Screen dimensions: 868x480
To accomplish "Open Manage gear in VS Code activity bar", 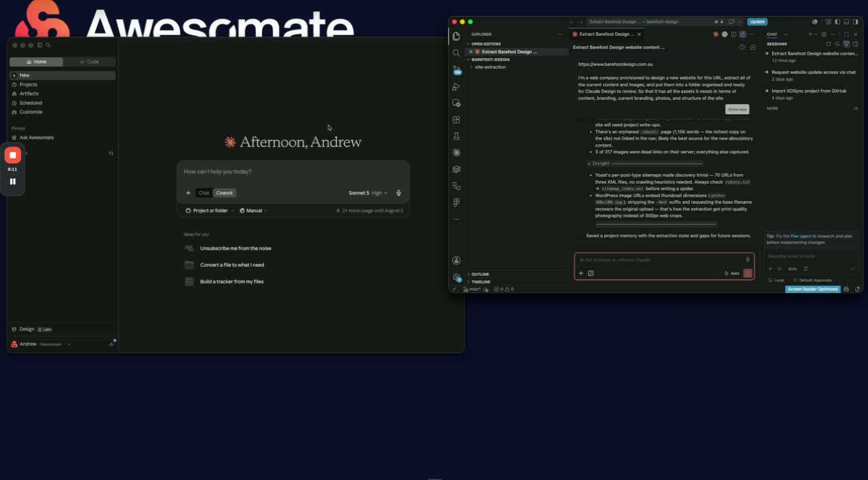I will click(x=456, y=277).
